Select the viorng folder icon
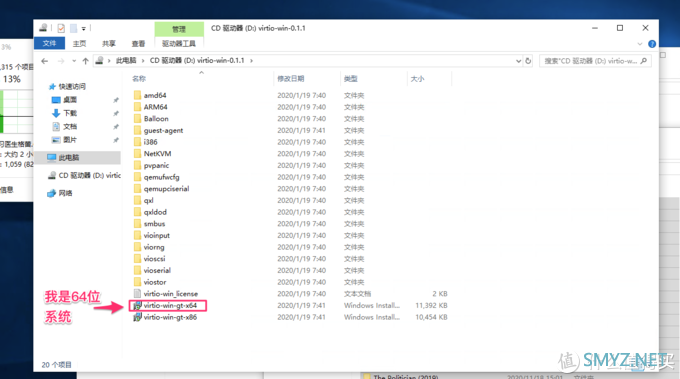680x379 pixels. [x=137, y=247]
